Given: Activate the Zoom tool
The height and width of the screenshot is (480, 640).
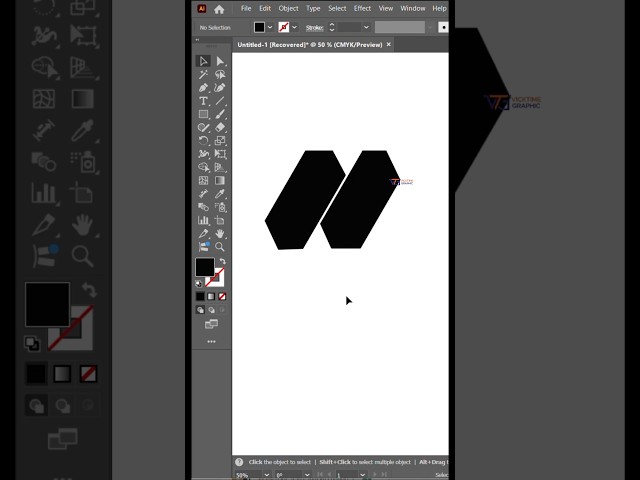Looking at the screenshot, I should coord(220,247).
